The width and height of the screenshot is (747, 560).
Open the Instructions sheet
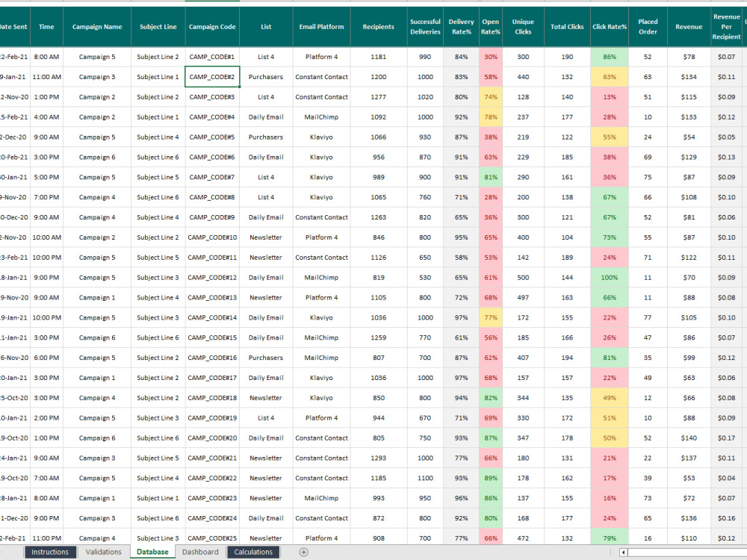50,552
